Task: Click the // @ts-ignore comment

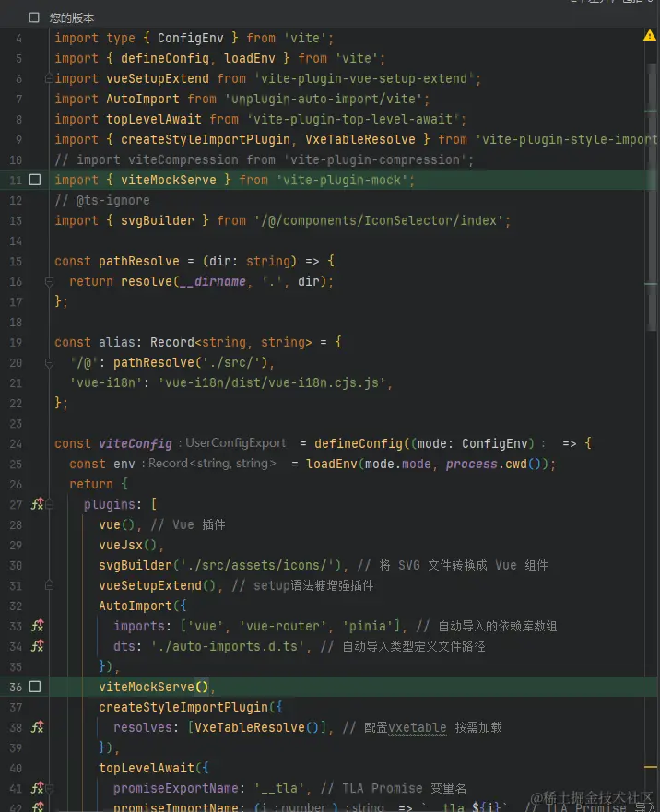Action: (x=102, y=200)
